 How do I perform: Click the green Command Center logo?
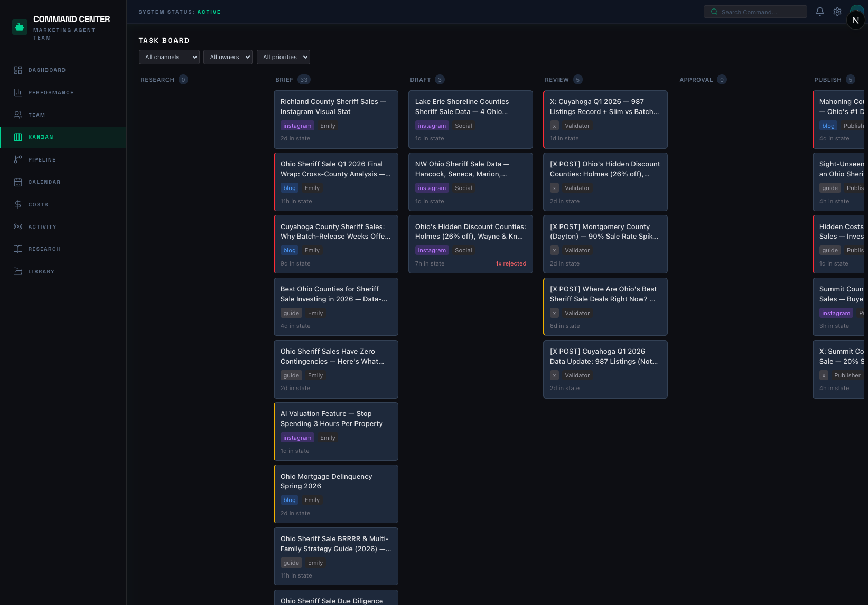(x=20, y=27)
